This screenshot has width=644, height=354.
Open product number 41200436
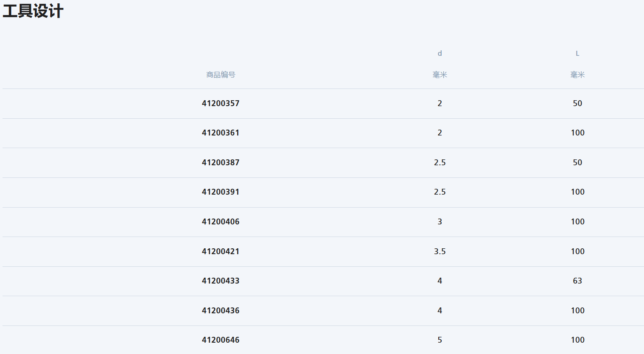(x=220, y=310)
